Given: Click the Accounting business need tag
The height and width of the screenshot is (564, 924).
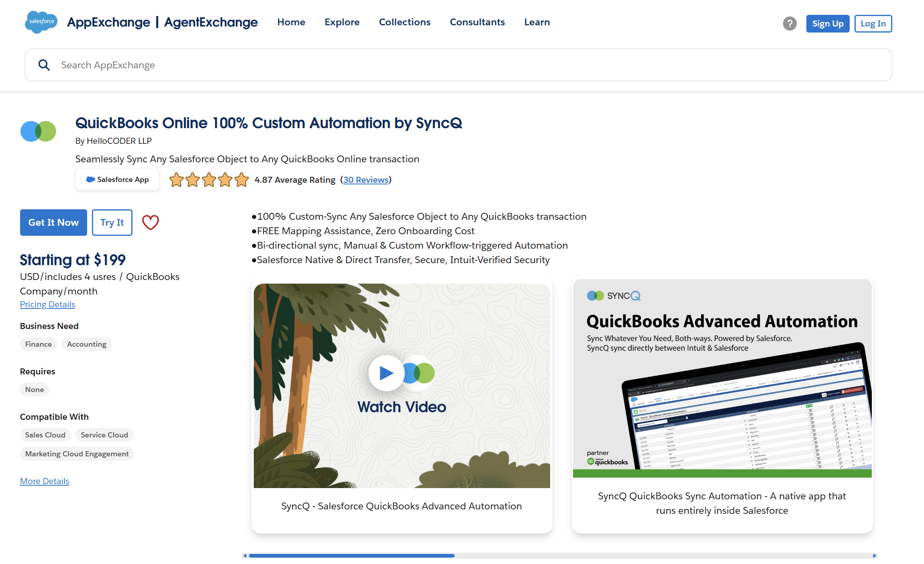Looking at the screenshot, I should [87, 344].
